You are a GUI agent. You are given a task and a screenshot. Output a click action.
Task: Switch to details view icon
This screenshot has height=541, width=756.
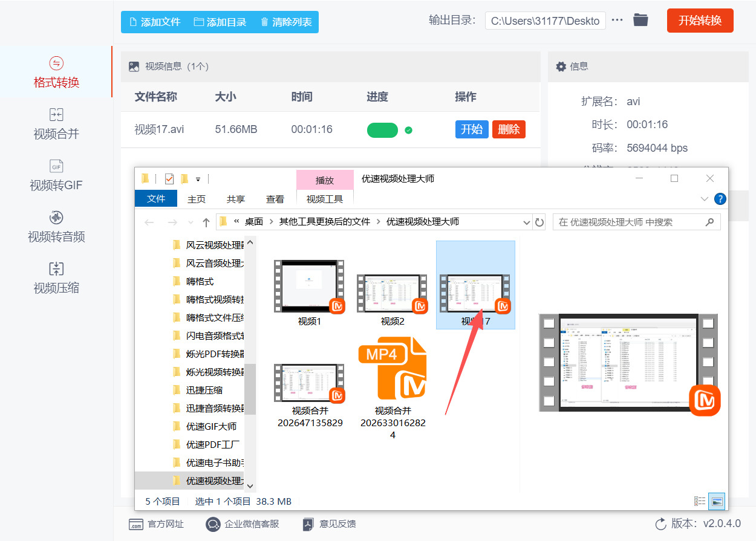pos(700,501)
